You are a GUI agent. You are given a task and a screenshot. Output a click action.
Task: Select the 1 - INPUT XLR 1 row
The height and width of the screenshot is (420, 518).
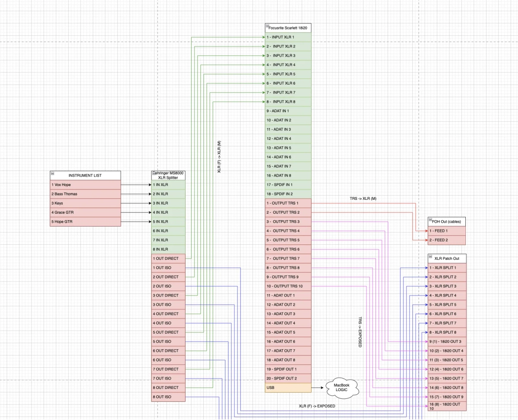click(x=288, y=37)
